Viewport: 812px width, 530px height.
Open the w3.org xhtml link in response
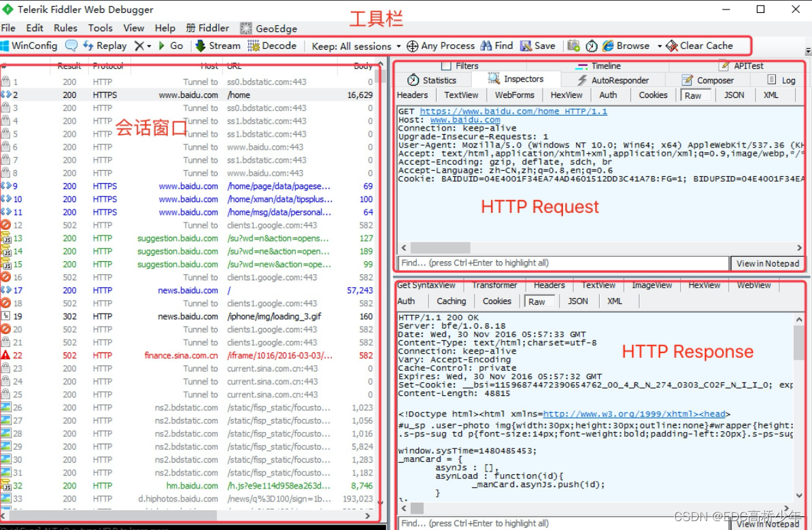634,414
